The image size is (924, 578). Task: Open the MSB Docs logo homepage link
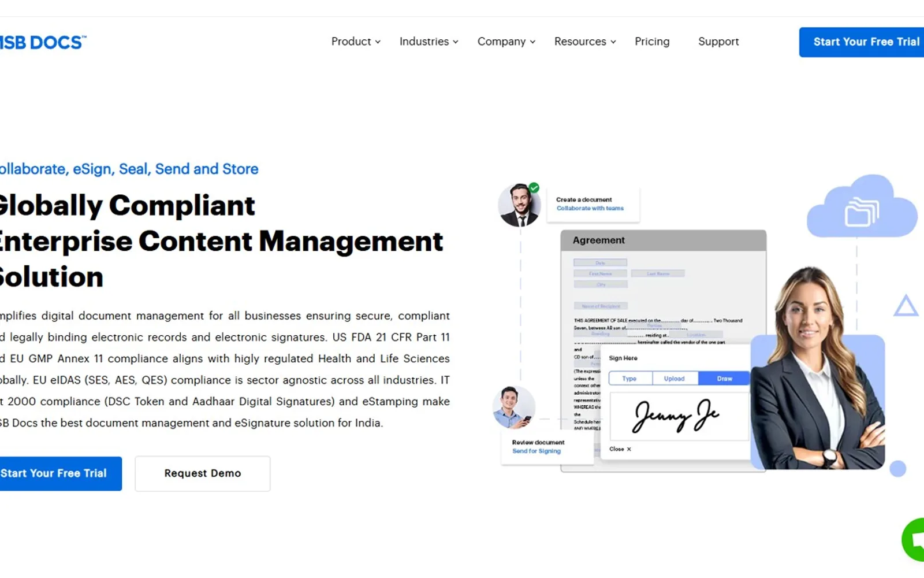[x=43, y=42]
